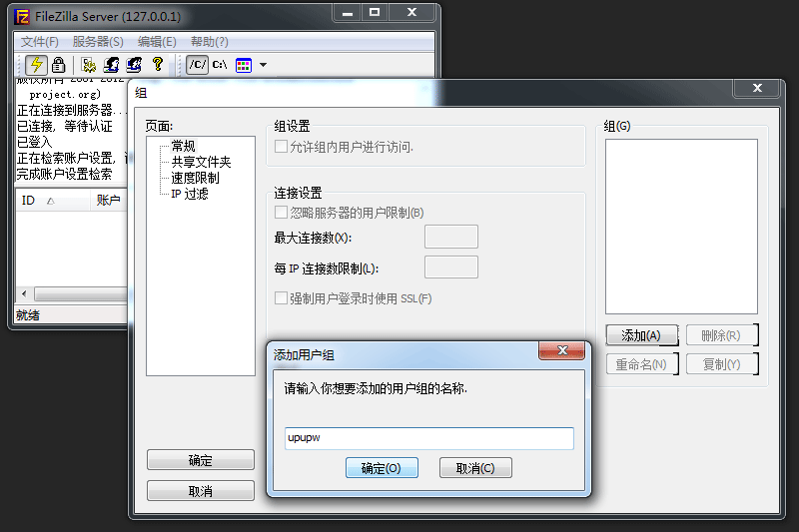Image resolution: width=799 pixels, height=532 pixels.
Task: Close the 组 dialog window
Action: (x=757, y=88)
